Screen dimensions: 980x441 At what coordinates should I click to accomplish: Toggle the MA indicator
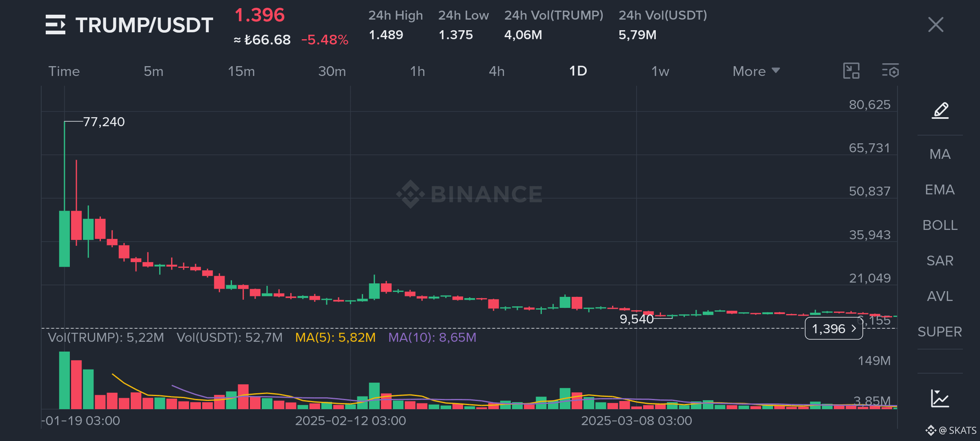tap(940, 154)
